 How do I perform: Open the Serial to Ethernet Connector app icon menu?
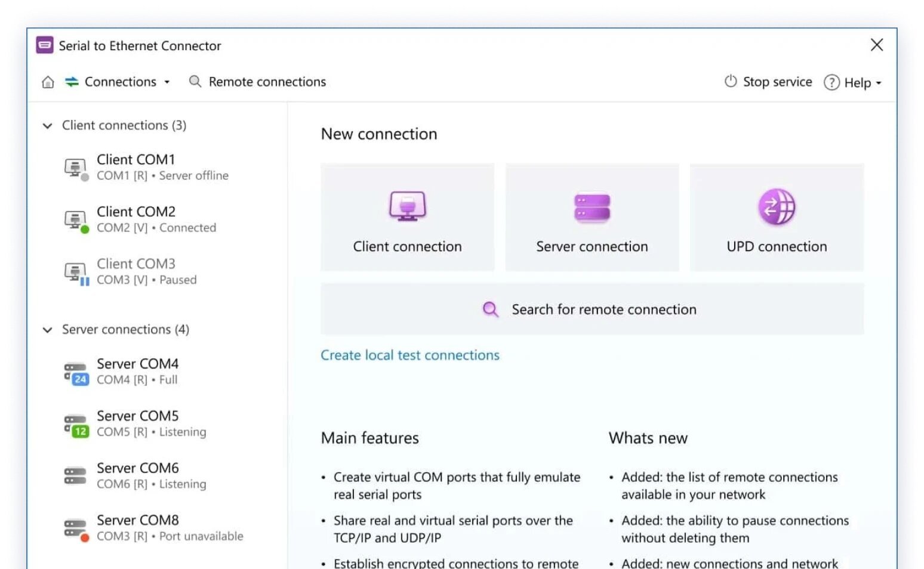[44, 45]
